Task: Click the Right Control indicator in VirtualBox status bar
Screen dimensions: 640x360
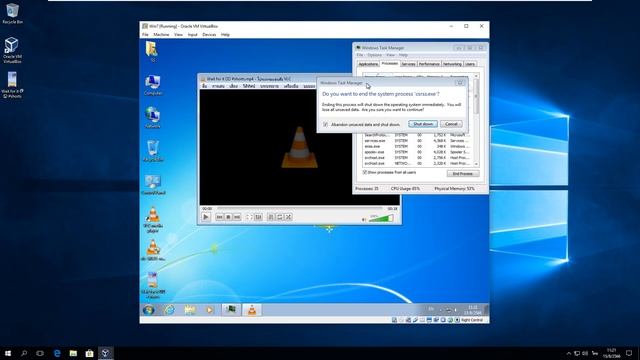Action: click(471, 320)
